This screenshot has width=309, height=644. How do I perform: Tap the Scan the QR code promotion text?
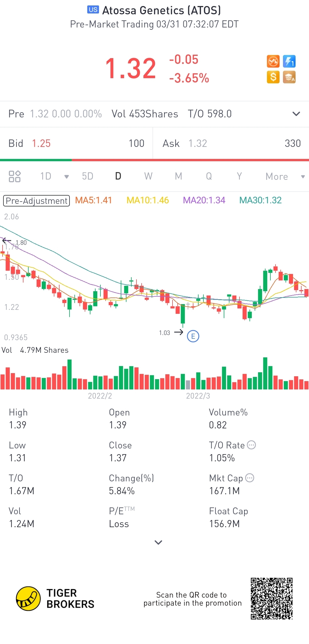pyautogui.click(x=193, y=599)
